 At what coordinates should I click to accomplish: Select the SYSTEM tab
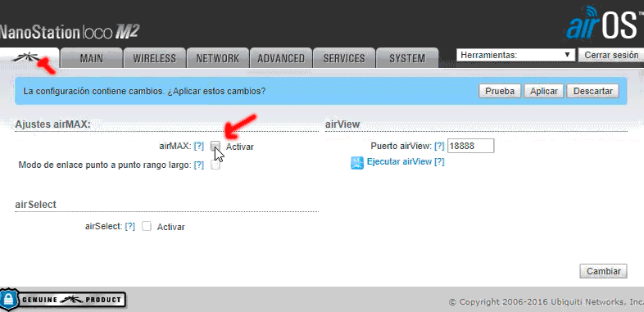[x=407, y=58]
